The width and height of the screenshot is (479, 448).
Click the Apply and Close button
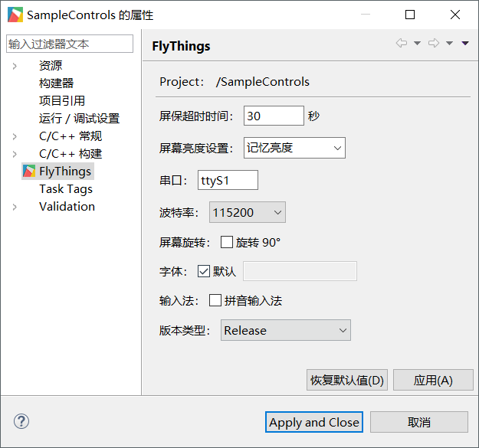pos(314,422)
